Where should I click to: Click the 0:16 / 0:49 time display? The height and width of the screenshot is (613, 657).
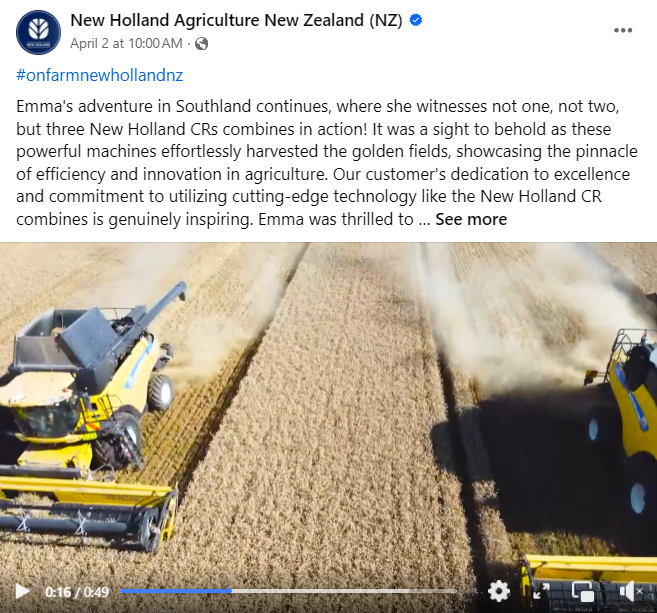click(x=77, y=592)
